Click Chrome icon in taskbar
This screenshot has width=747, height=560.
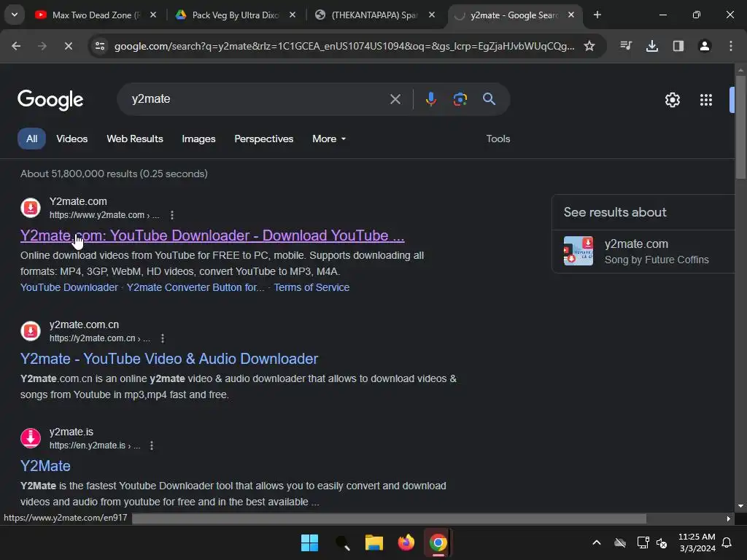(x=438, y=542)
